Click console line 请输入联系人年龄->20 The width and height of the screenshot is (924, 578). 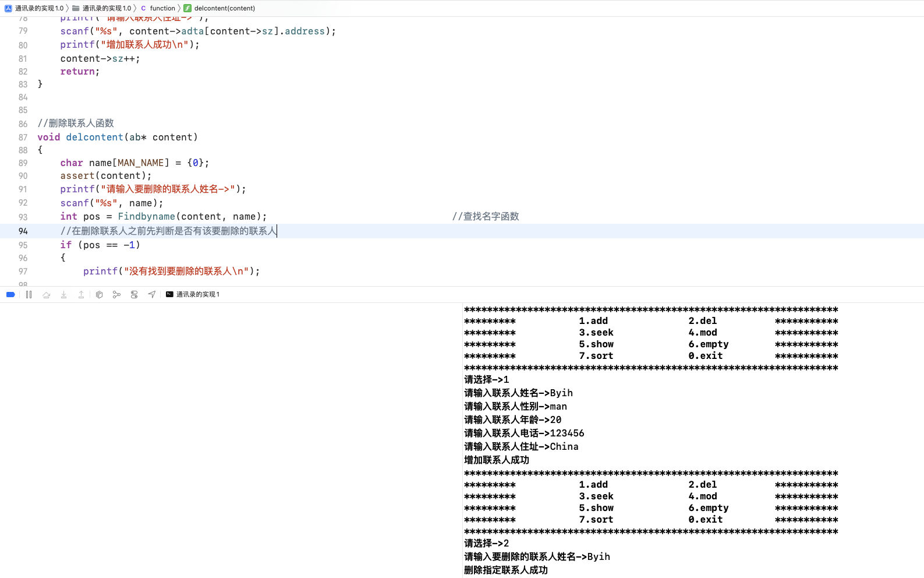513,420
